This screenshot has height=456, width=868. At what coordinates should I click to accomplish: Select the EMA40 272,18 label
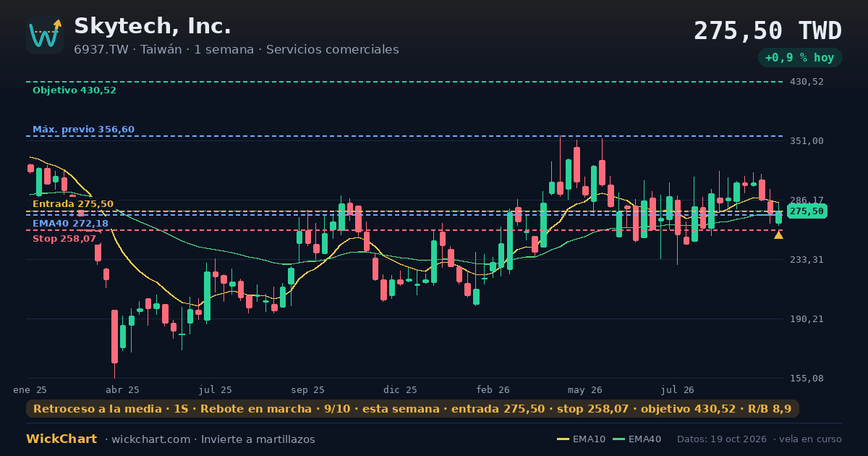(x=70, y=224)
